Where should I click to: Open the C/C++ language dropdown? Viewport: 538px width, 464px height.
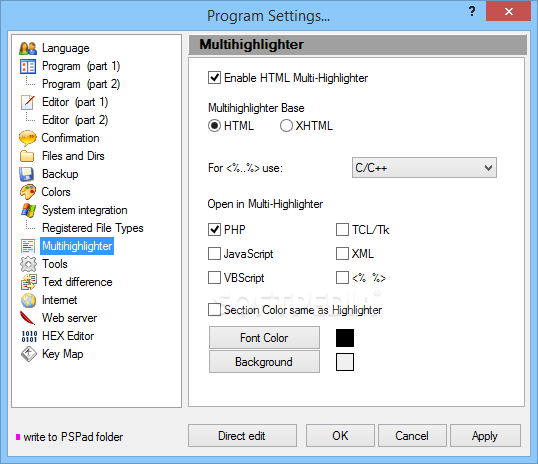pos(424,168)
